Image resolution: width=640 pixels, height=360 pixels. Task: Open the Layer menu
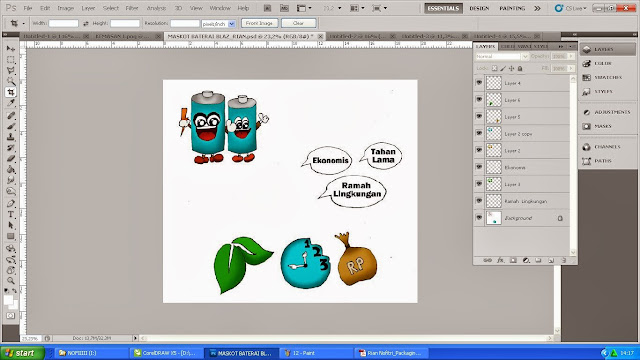(88, 8)
